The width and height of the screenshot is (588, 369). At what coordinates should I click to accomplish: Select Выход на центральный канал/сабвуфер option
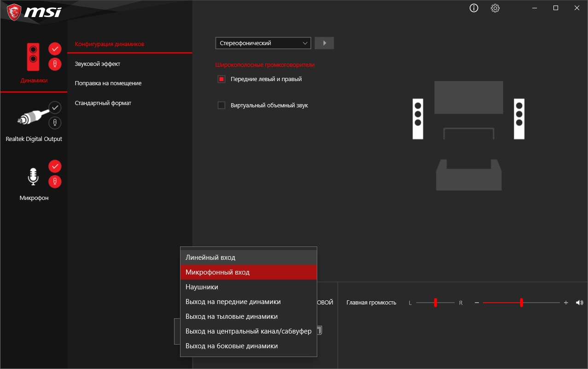click(249, 331)
